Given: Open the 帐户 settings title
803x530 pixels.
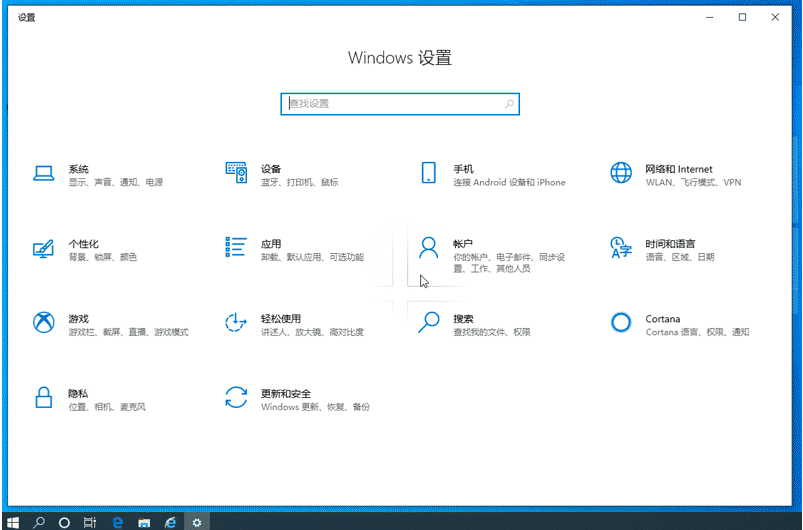Looking at the screenshot, I should [463, 244].
